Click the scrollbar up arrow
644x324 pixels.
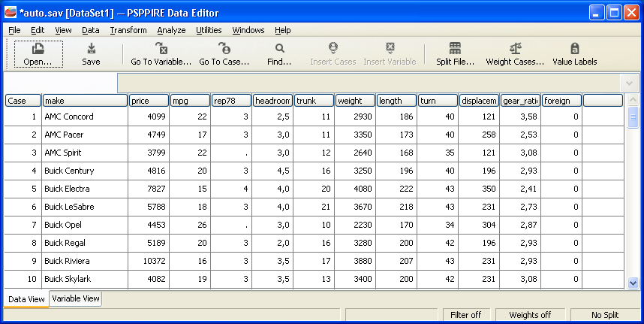[633, 100]
